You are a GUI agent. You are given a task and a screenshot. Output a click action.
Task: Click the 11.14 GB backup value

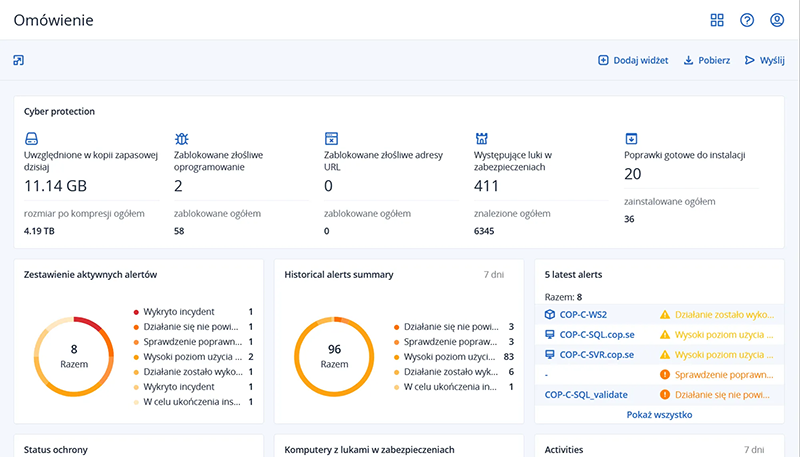coord(55,186)
